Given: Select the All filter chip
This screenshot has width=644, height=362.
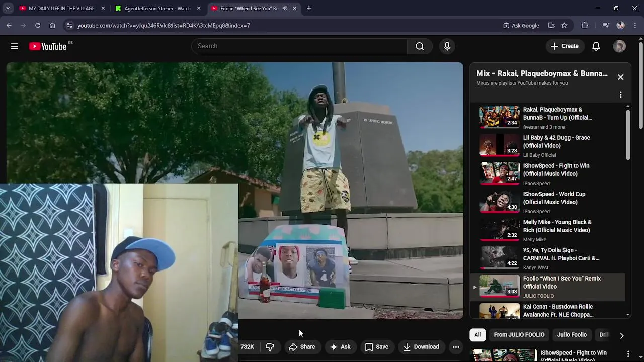Looking at the screenshot, I should coord(477,335).
